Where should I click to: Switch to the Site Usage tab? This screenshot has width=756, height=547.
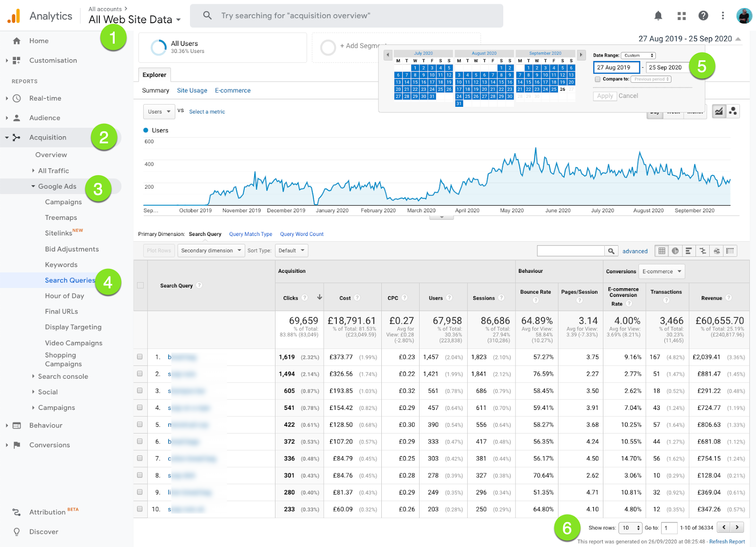click(192, 90)
